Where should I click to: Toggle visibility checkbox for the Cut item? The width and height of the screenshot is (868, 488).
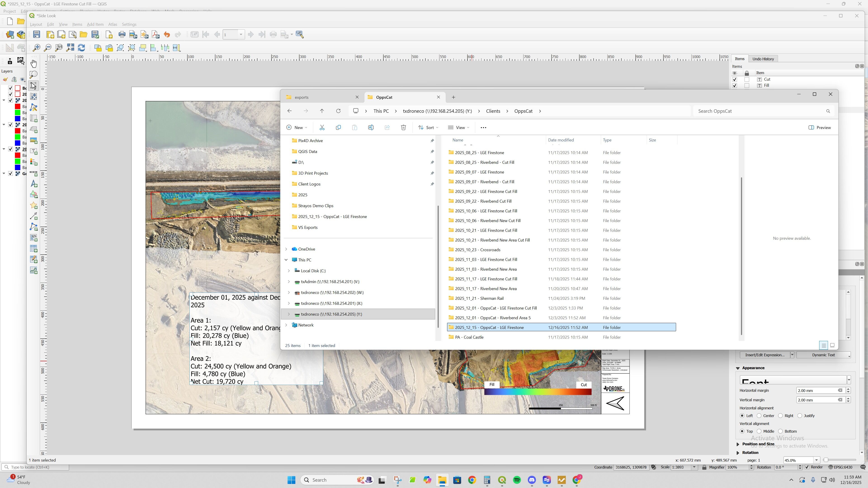click(735, 80)
